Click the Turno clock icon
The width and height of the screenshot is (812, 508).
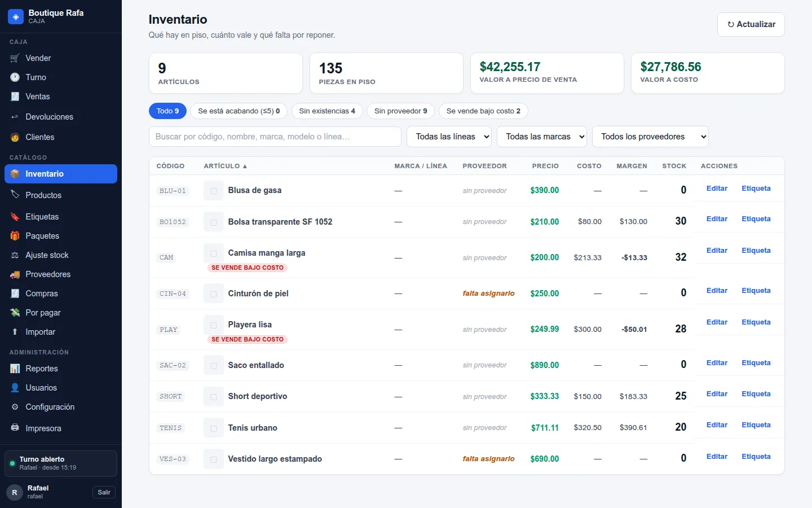pos(15,77)
